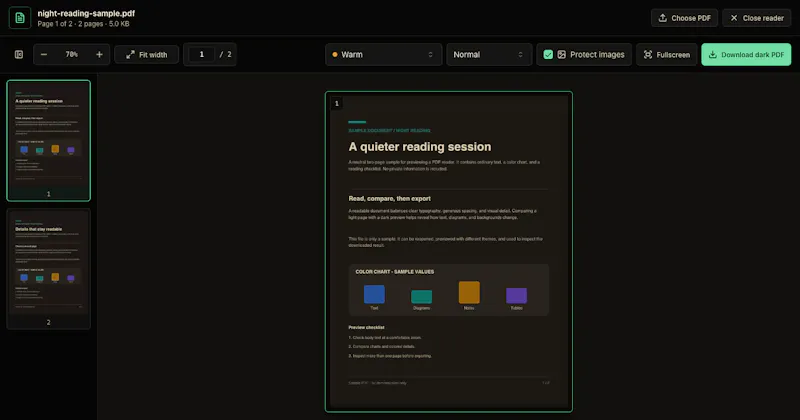Click the Close reader button
Viewport: 800px width, 420px height.
757,18
